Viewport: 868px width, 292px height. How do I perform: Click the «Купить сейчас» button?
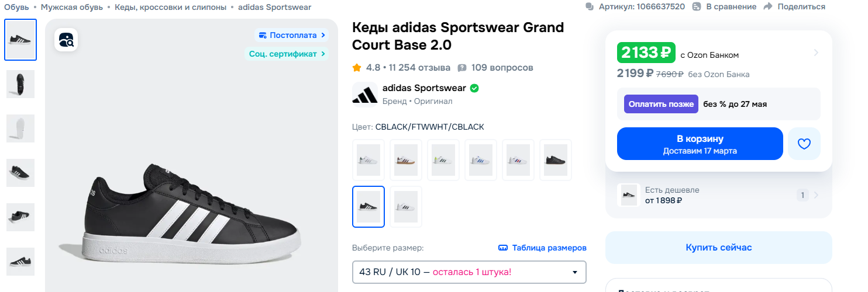coord(718,248)
